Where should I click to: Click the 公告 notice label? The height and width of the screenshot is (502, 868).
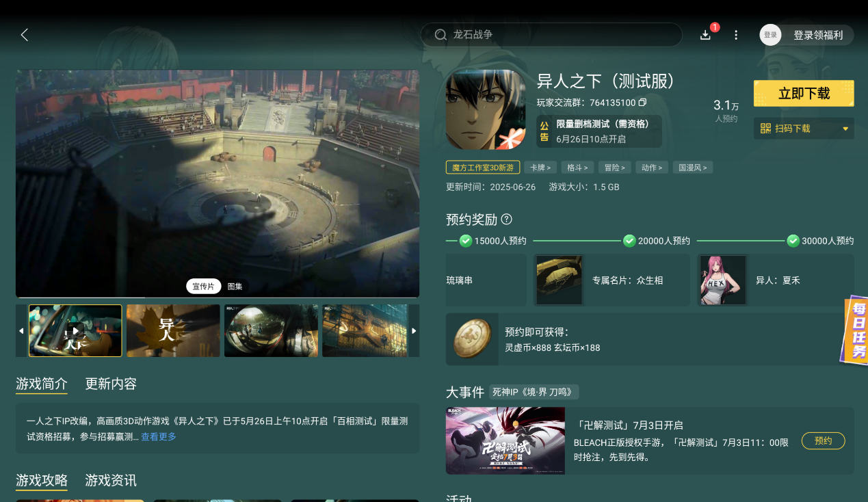coord(544,131)
